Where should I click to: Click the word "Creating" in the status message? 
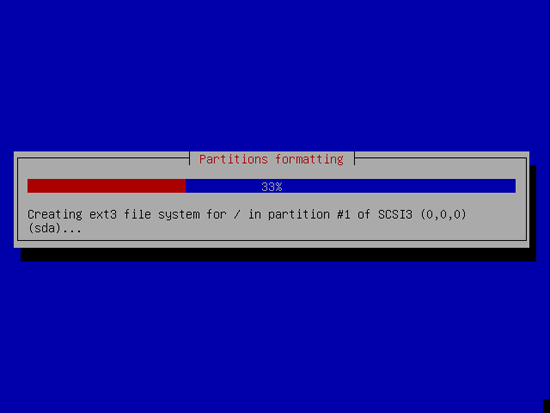[55, 214]
